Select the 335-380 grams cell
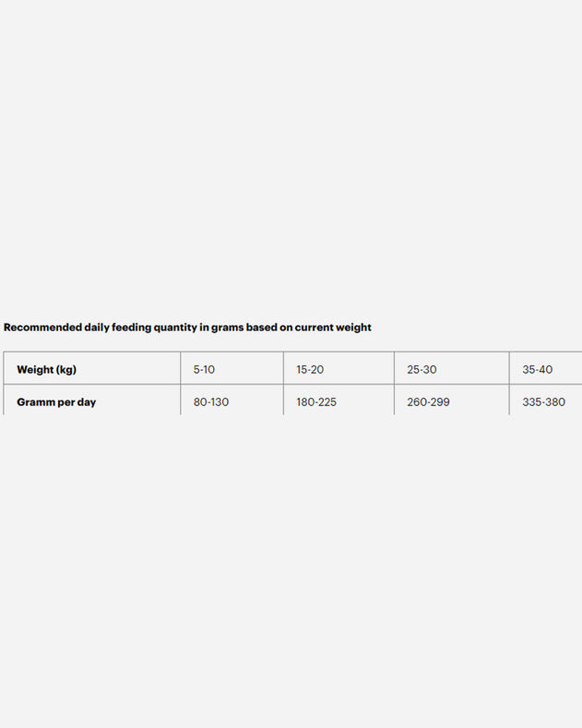 543,402
